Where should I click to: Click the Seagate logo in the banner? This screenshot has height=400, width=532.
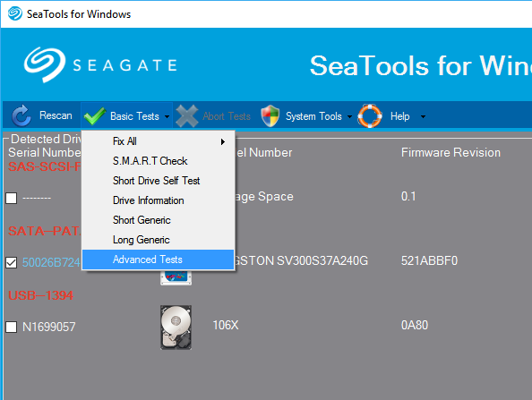(100, 64)
